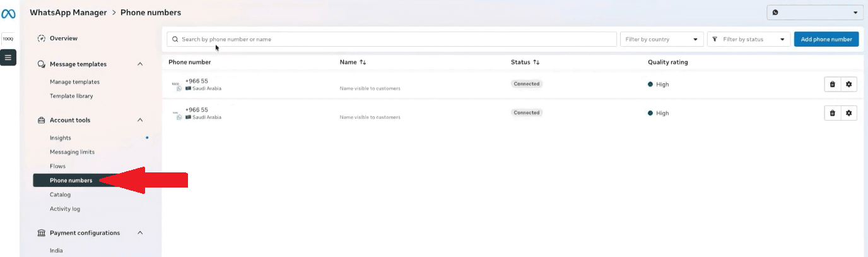Screen dimensions: 868x257
Task: Click the first row's +966 55 number
Action: point(196,81)
